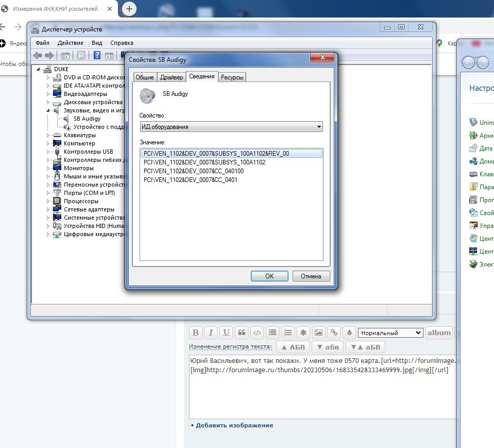Click the Help question mark toolbar icon

point(96,56)
